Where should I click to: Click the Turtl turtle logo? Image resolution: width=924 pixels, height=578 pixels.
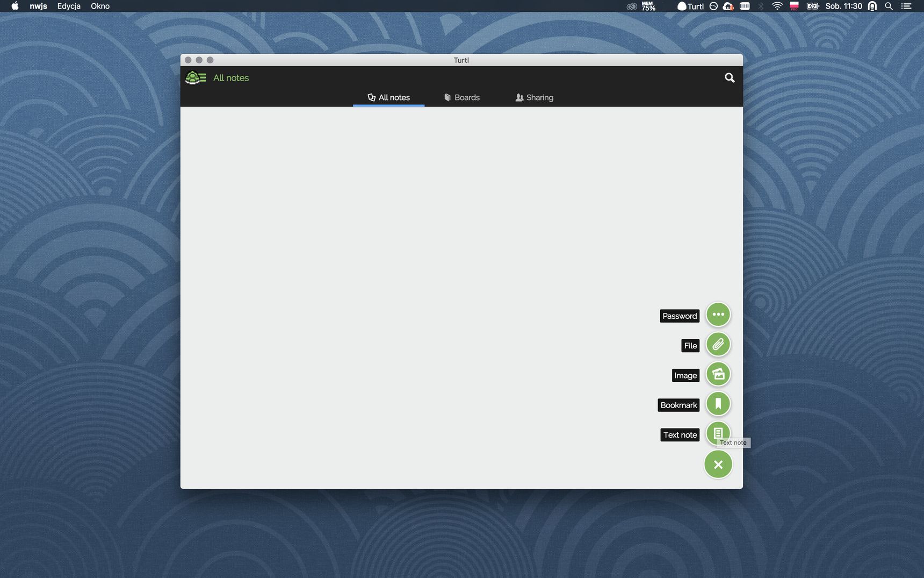[196, 78]
